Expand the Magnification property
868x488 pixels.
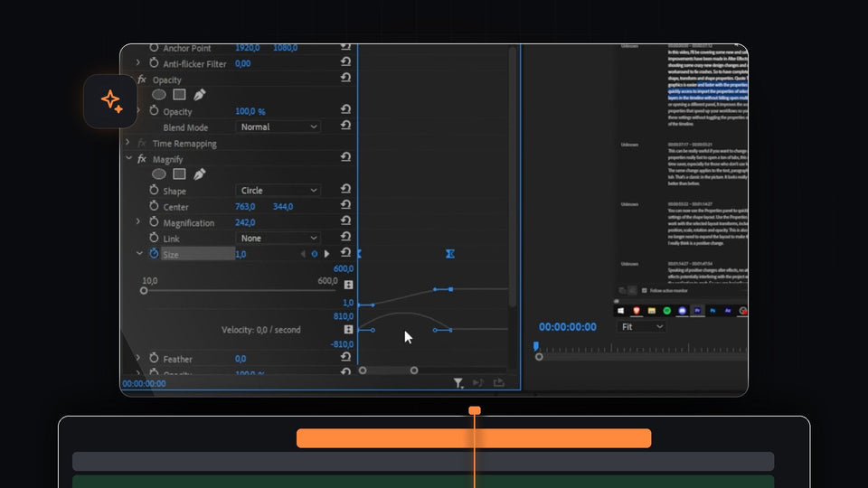tap(137, 222)
